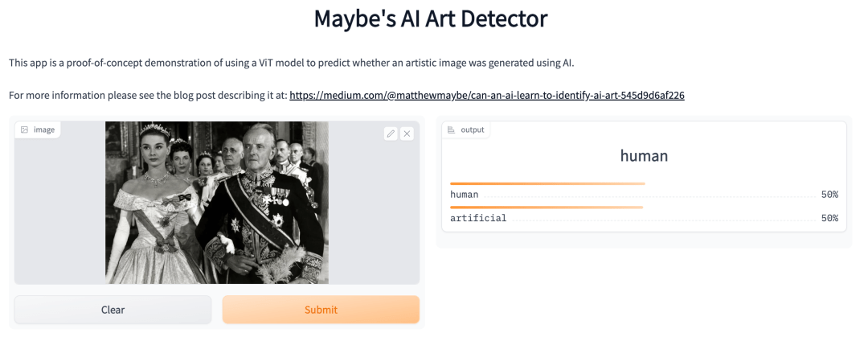Click the gray empty area left of photo

click(x=59, y=211)
